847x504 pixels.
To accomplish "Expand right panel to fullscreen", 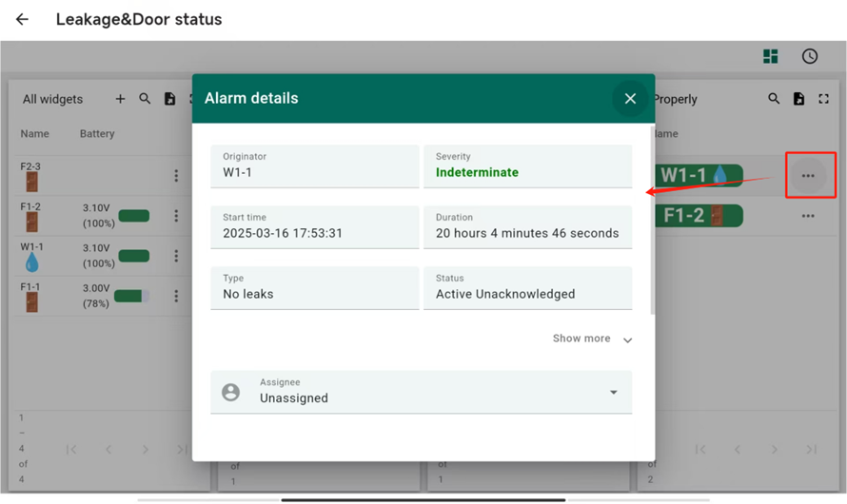I will [824, 99].
